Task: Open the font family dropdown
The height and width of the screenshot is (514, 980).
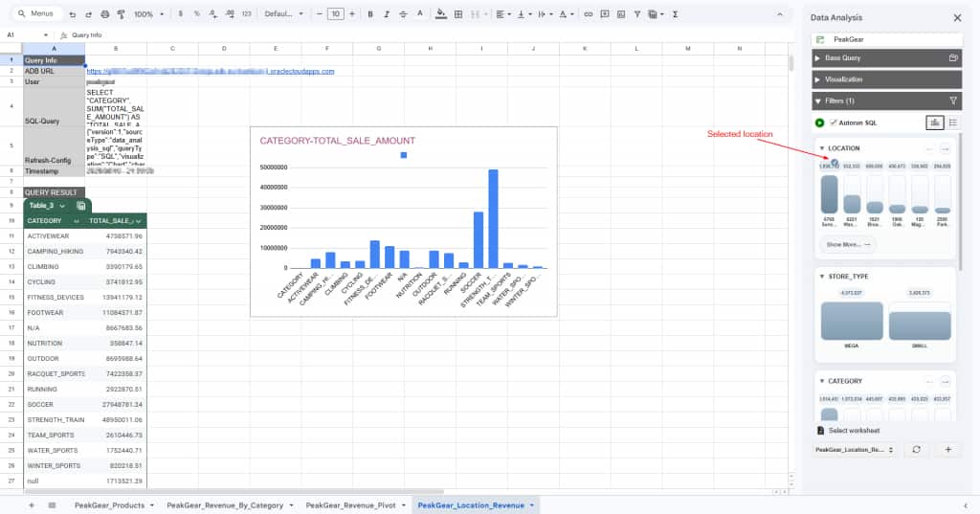Action: tap(283, 13)
